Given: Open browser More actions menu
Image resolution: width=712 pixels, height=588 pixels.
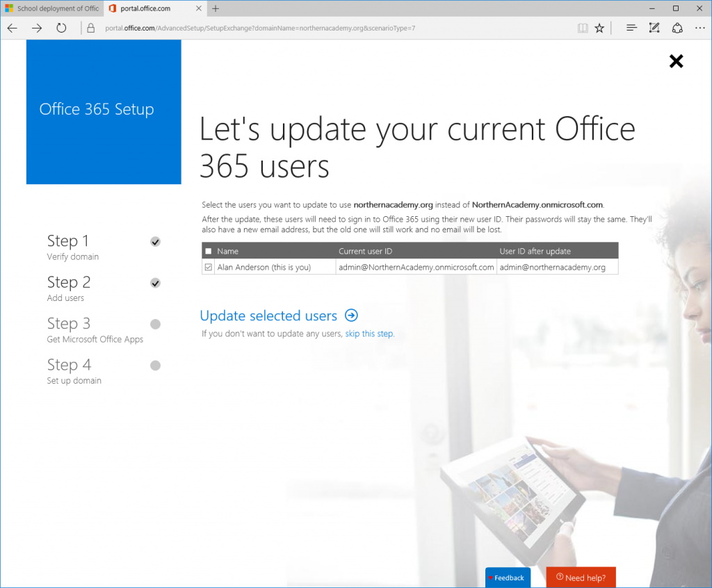Looking at the screenshot, I should click(x=699, y=28).
